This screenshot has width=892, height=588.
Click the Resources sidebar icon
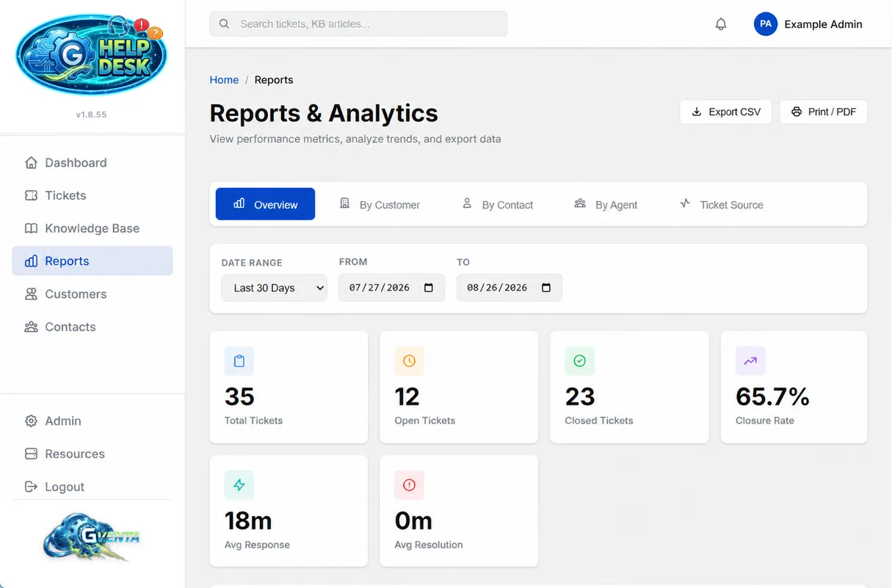(x=31, y=454)
